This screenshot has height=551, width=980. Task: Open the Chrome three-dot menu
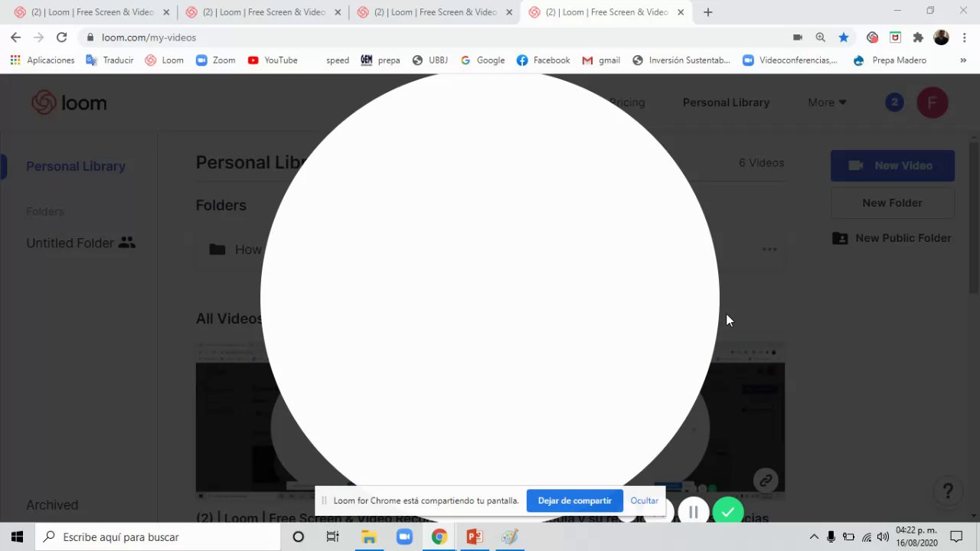click(964, 37)
